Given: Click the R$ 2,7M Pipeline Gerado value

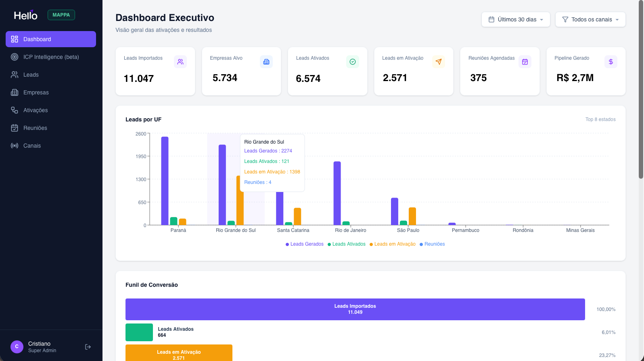Looking at the screenshot, I should [575, 78].
